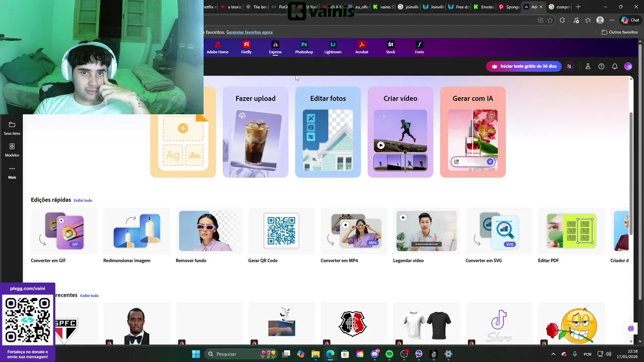Open Adobe Fonts icon
This screenshot has width=644, height=362.
pyautogui.click(x=419, y=48)
